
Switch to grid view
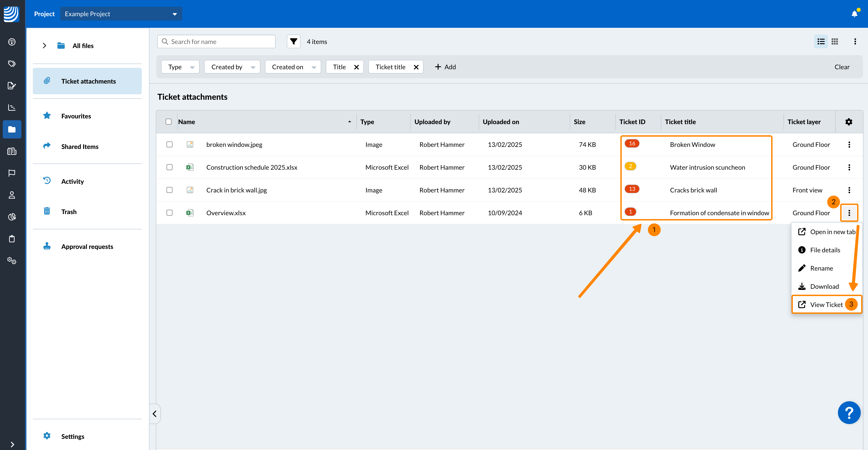click(835, 41)
